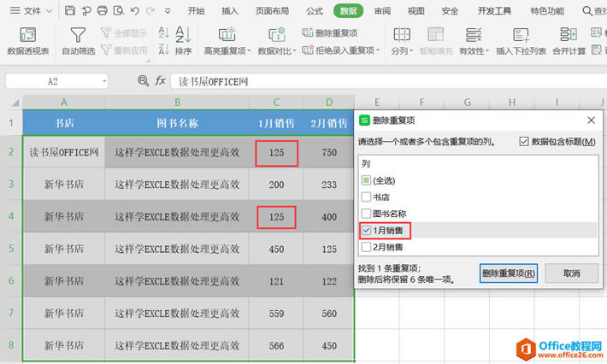This screenshot has width=607, height=364.
Task: Expand the 高亮重复项 dropdown arrow
Action: click(249, 51)
